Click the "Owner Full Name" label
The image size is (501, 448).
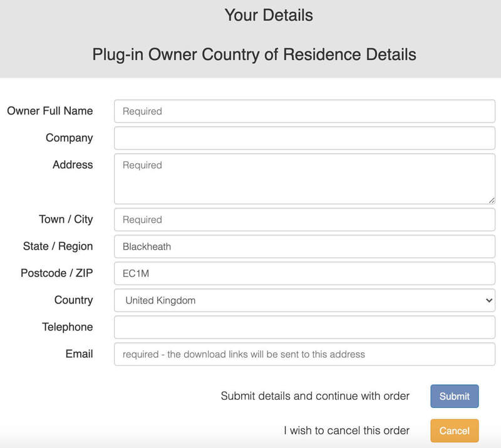click(x=50, y=111)
